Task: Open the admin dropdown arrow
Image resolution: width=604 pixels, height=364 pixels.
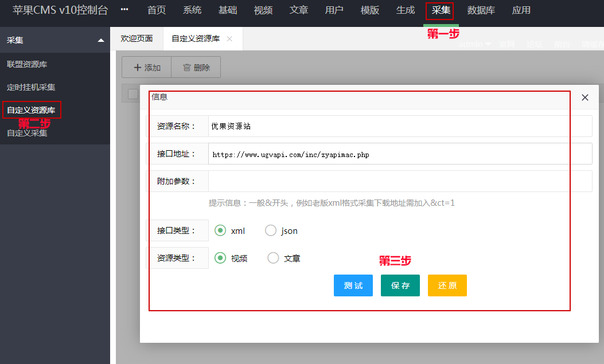Action: 488,44
